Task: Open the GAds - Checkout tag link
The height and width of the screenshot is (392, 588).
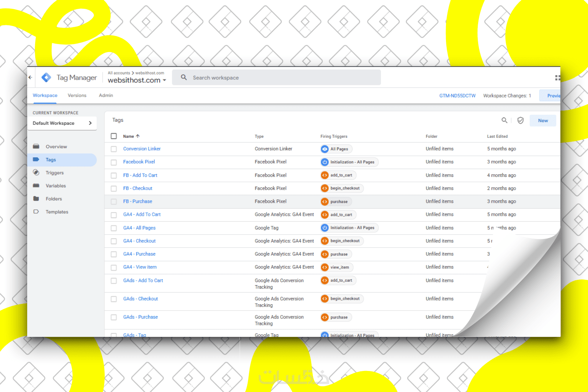Action: click(140, 299)
